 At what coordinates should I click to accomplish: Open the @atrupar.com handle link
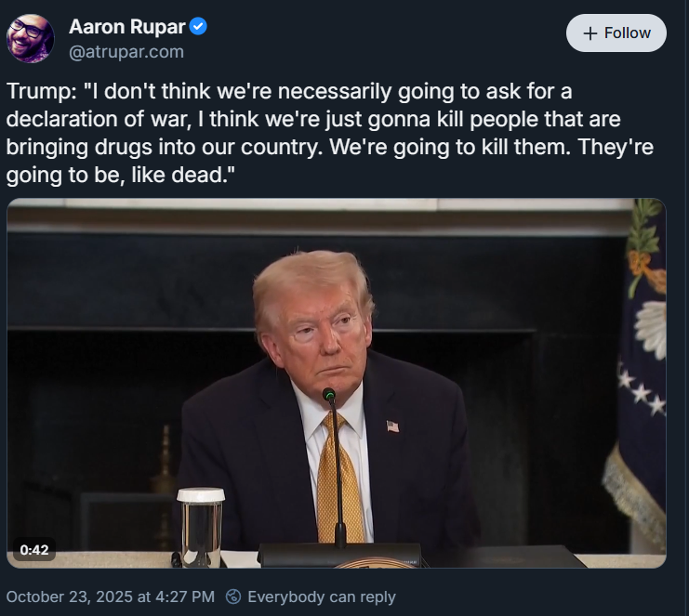[x=126, y=52]
